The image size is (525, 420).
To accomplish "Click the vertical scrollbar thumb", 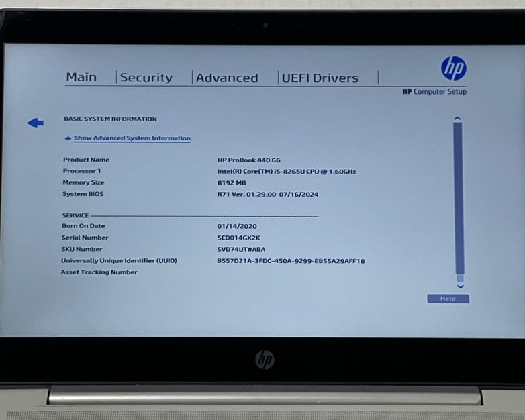I will 459,199.
